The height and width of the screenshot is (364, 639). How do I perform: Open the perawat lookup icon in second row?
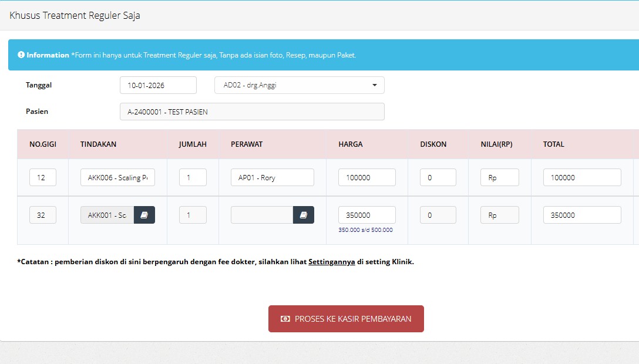click(304, 215)
